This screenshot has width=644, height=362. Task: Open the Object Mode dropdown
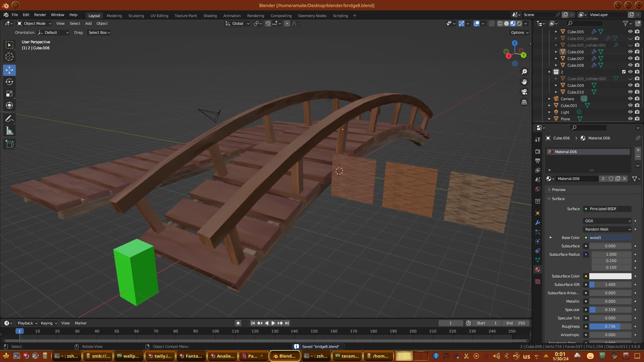click(34, 23)
